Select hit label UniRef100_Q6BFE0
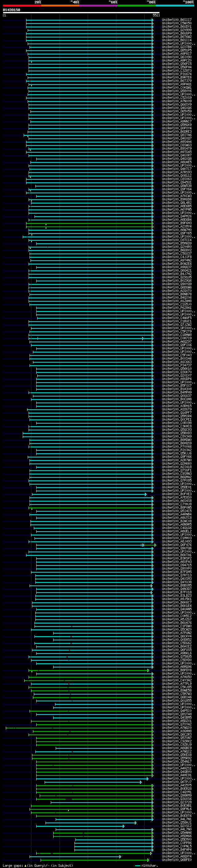197x868 pixels. point(176,860)
